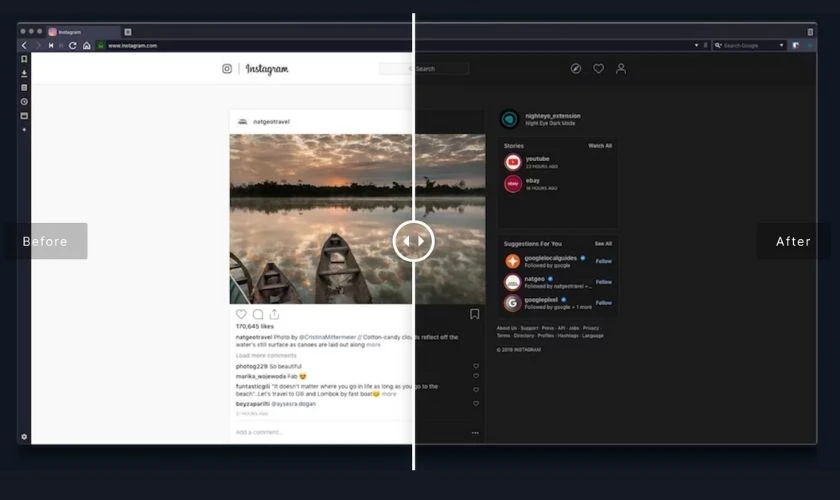Viewport: 840px width, 500px height.
Task: Go to the browser home page icon
Action: 86,46
